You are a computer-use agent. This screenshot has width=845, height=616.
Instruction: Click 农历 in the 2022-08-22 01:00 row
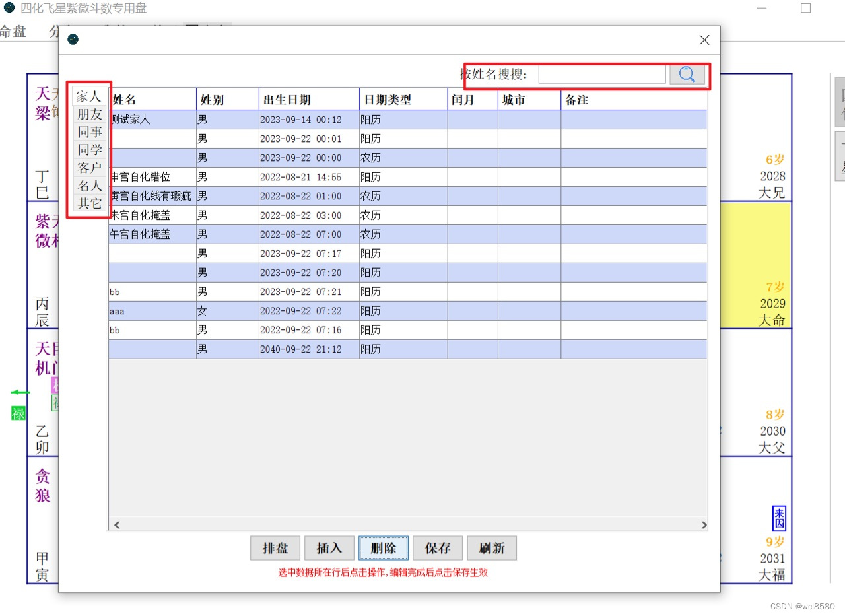[404, 196]
